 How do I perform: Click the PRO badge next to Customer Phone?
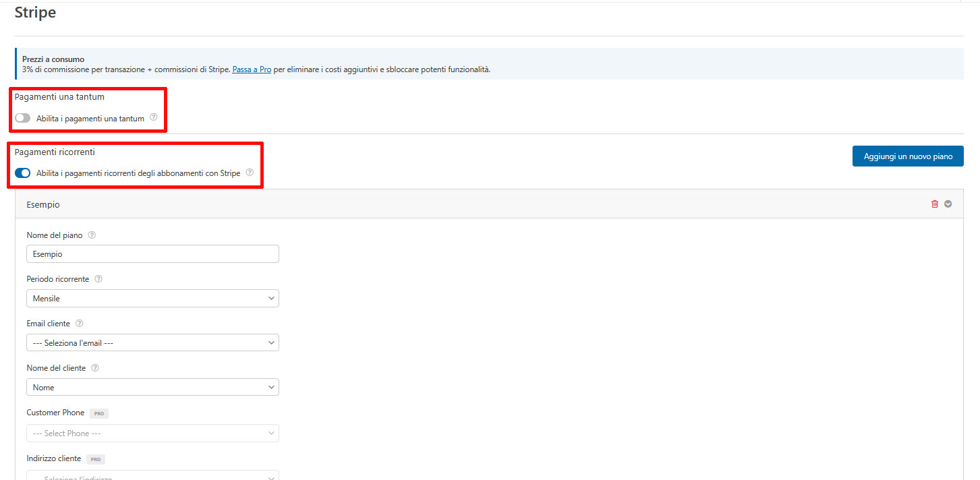[x=98, y=413]
